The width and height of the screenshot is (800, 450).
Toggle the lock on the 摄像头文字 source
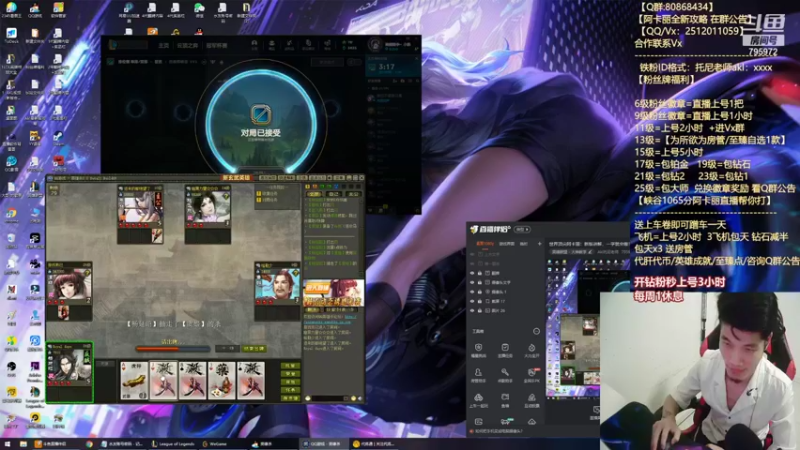click(x=480, y=282)
